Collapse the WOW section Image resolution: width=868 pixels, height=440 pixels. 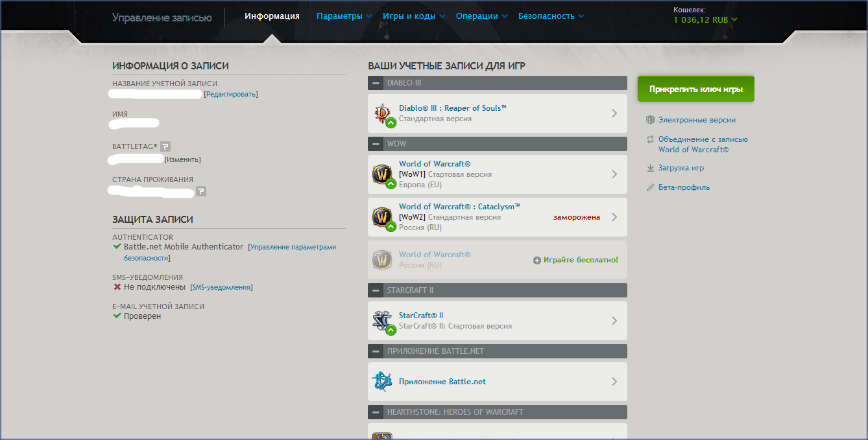(x=376, y=144)
